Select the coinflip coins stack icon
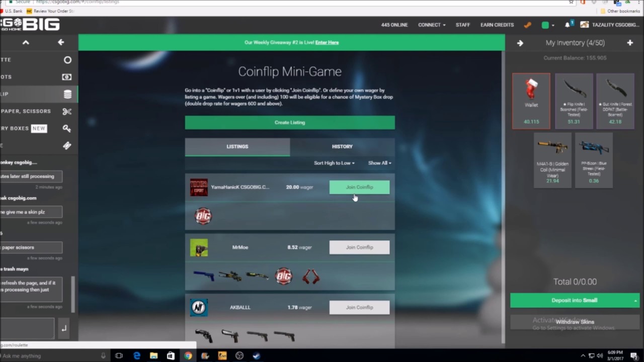Viewport: 644px width, 362px height. click(x=67, y=94)
